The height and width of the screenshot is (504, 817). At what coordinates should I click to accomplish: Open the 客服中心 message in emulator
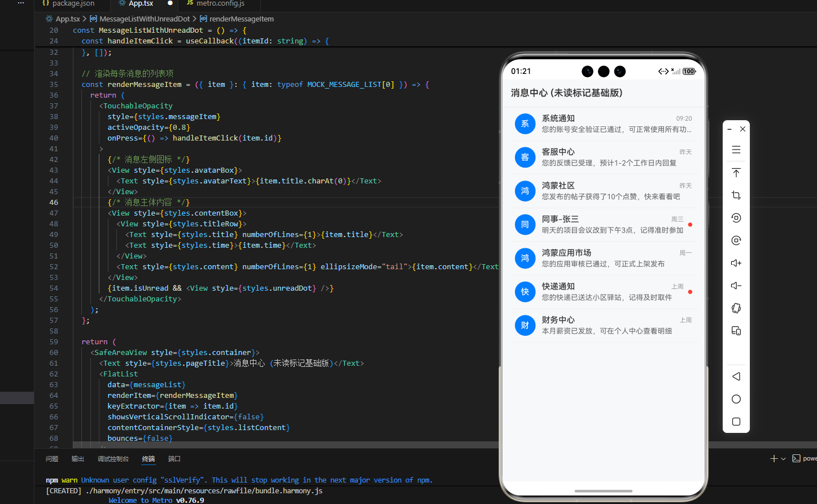603,157
